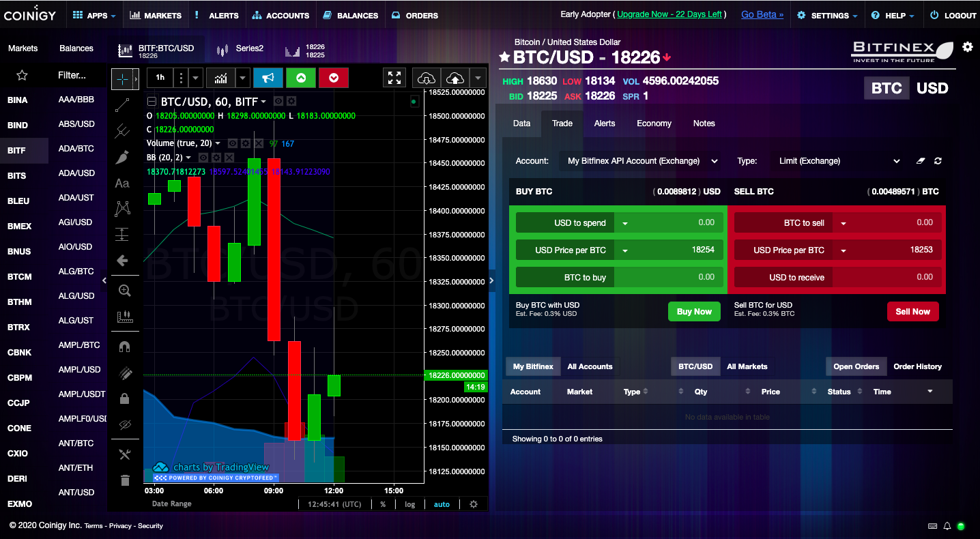Viewport: 980px width, 539px height.
Task: Select the trend line drawing tool
Action: 123,105
